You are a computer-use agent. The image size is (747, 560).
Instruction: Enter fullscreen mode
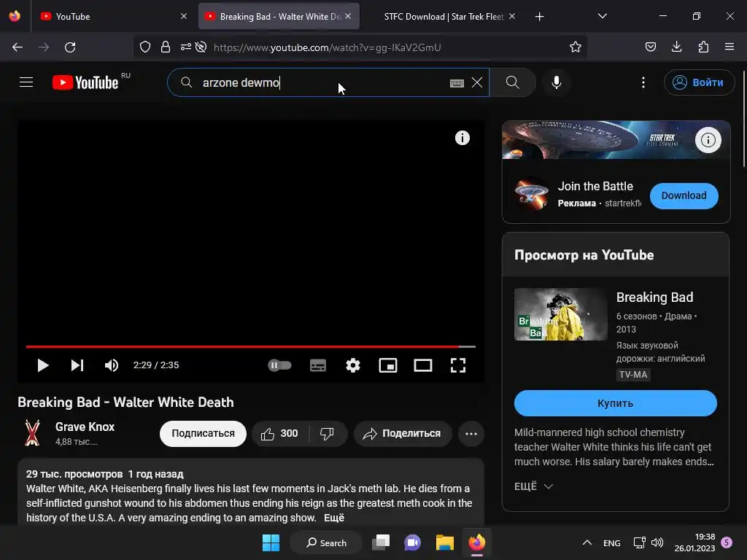coord(458,365)
